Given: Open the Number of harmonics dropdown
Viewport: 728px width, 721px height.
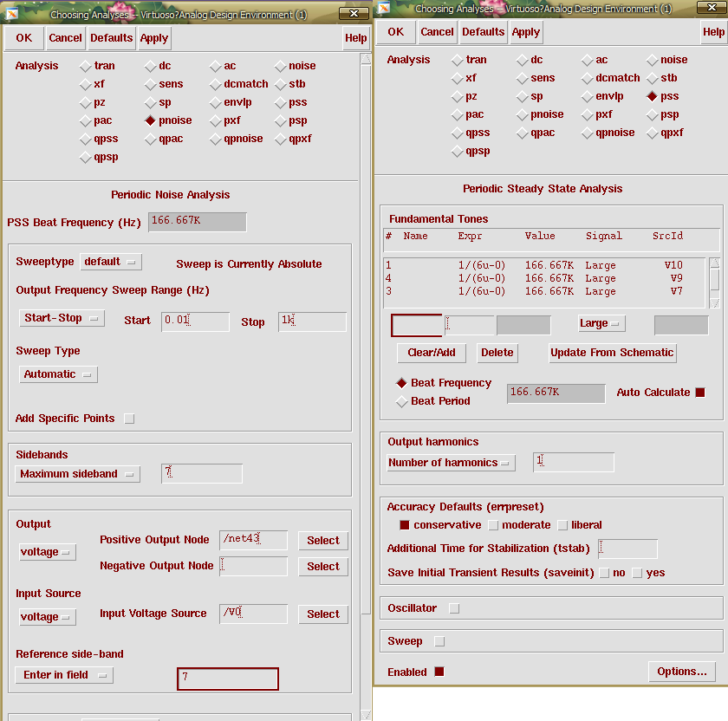Looking at the screenshot, I should click(x=451, y=463).
